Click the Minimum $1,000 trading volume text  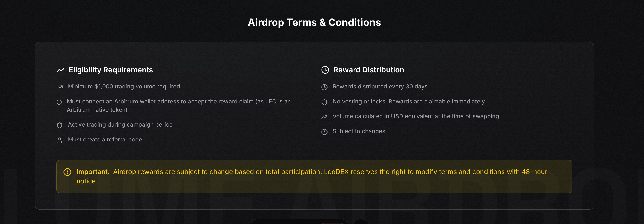coord(124,86)
